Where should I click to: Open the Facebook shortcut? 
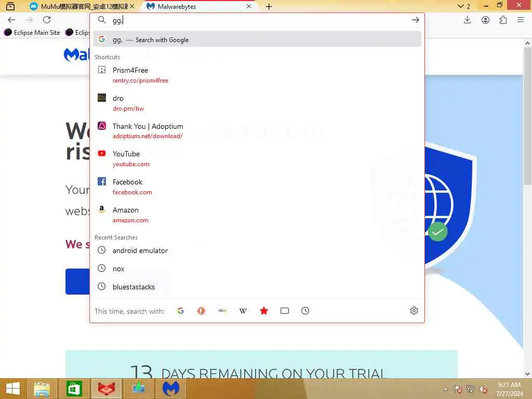[x=257, y=187]
